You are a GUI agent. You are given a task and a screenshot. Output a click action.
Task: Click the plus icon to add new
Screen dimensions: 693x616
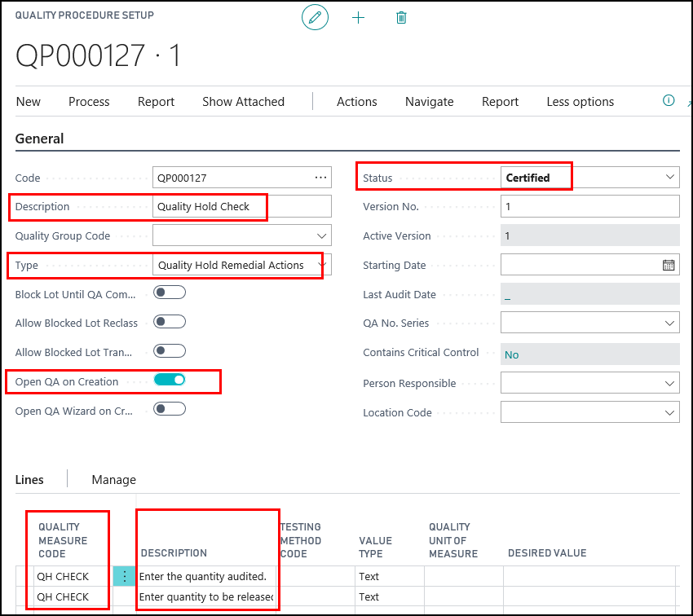click(x=358, y=17)
